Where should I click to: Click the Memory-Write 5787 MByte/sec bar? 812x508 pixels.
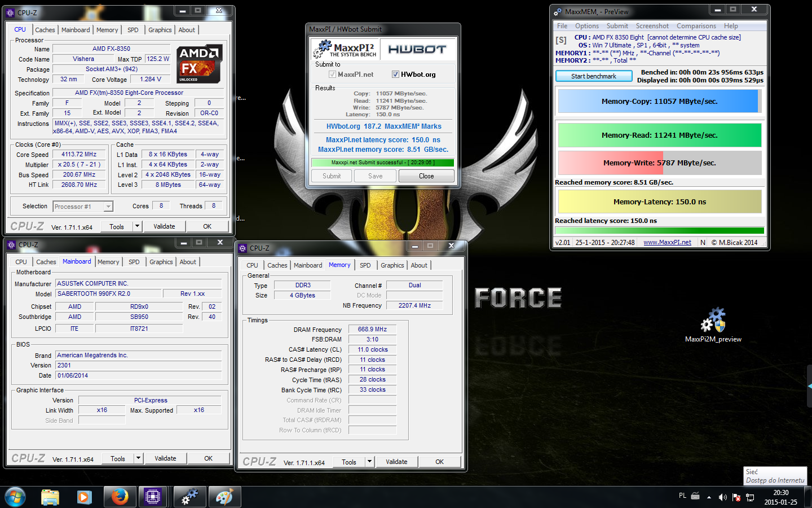660,163
